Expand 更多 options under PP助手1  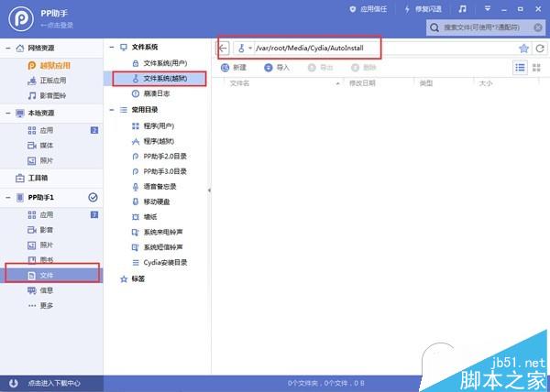click(x=40, y=306)
